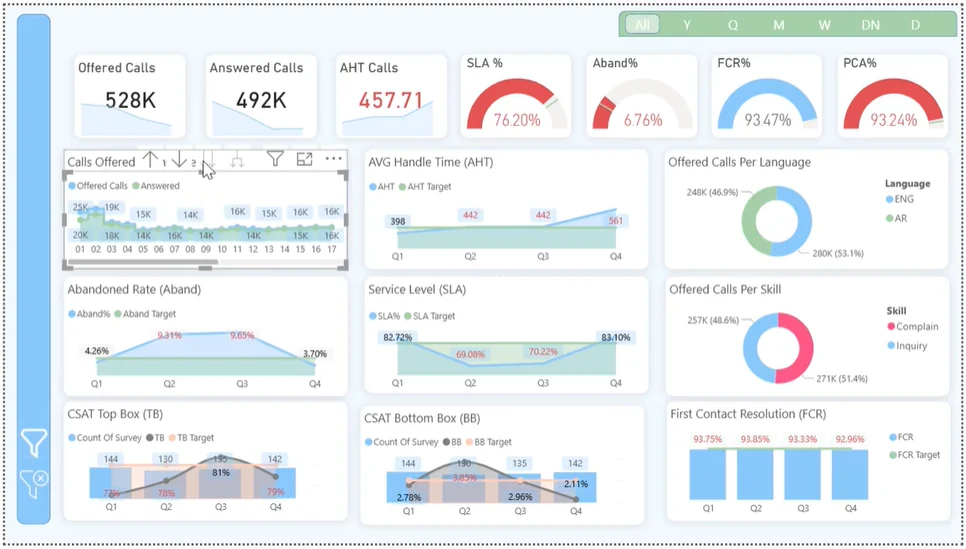
Task: Select Complain in Skill legend
Action: 913,327
